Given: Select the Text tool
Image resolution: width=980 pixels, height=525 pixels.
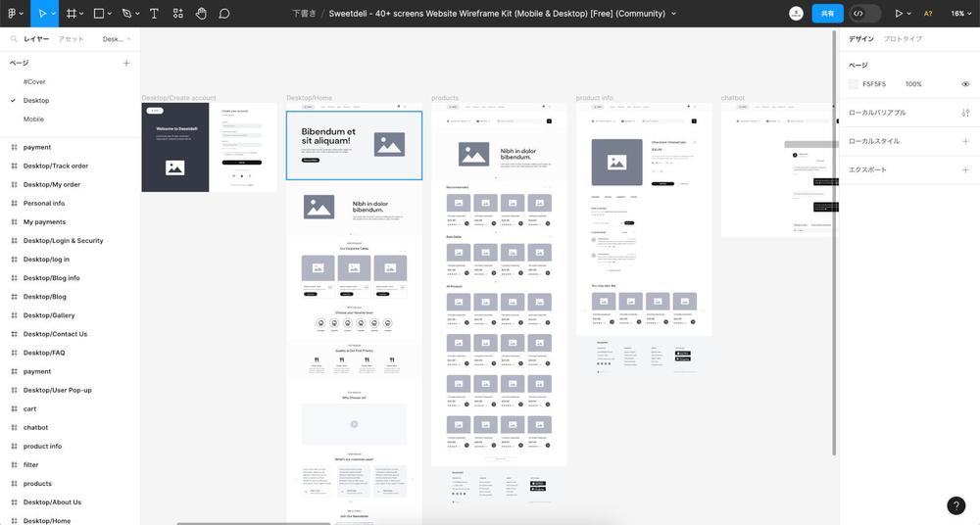Looking at the screenshot, I should [154, 13].
